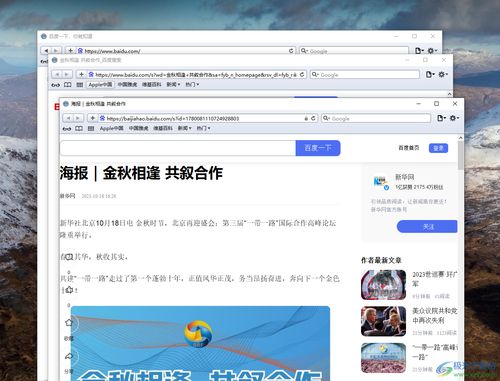The width and height of the screenshot is (500, 381).
Task: Go forward in the middle Baidu search window
Action: 67,74
